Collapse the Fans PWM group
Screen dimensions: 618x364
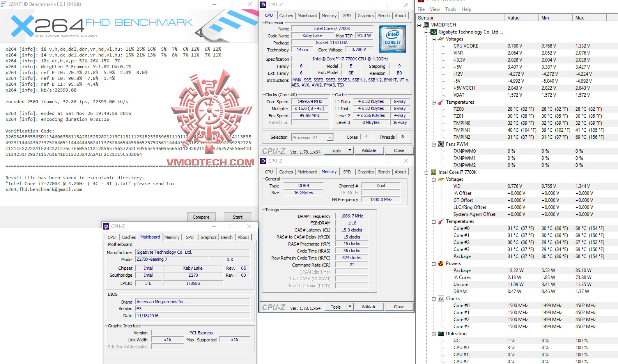tap(434, 144)
